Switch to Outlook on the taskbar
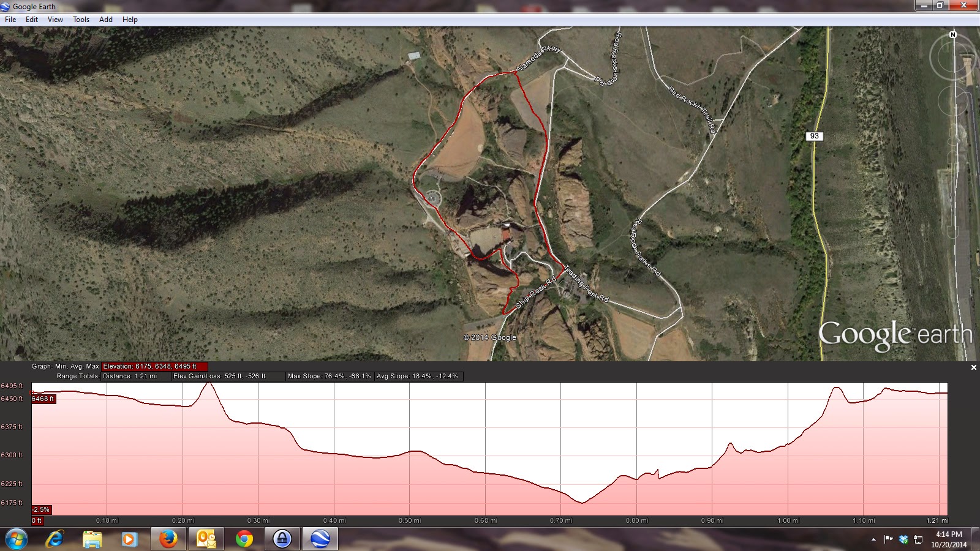980x551 pixels. pyautogui.click(x=206, y=539)
